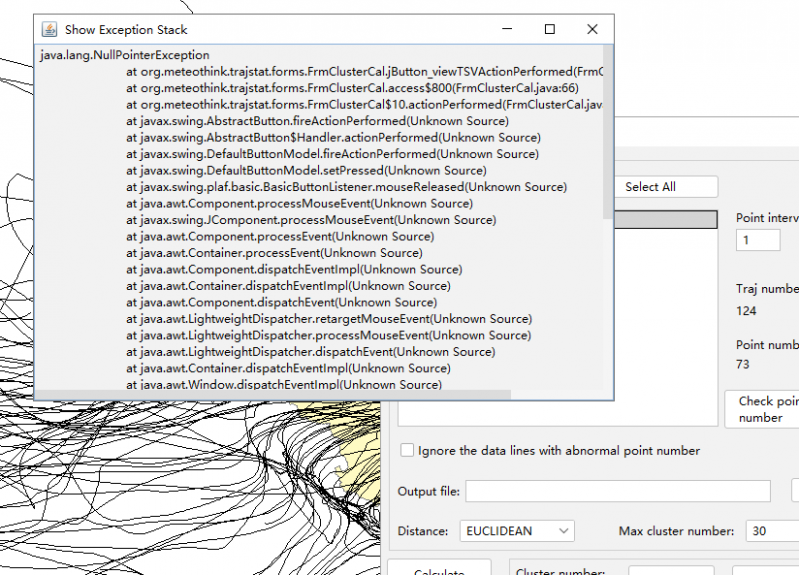Enable ignore abnormal point number checkbox
This screenshot has width=799, height=575.
(x=407, y=451)
